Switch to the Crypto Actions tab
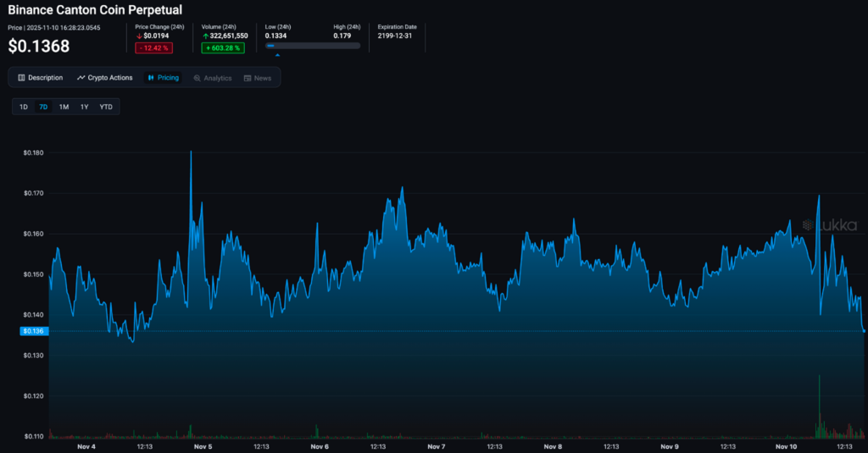 [104, 78]
